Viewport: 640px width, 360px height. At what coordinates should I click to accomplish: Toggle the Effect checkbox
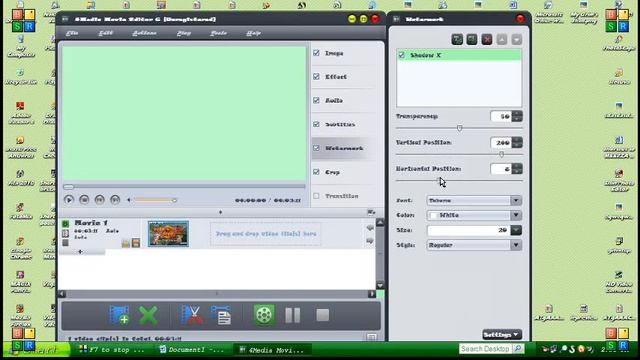[x=316, y=77]
